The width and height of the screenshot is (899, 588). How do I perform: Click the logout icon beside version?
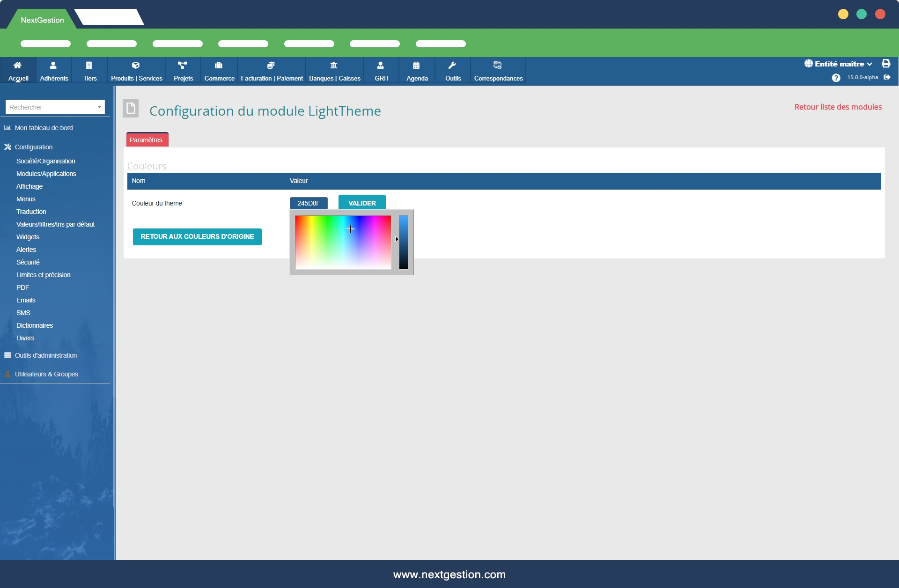point(887,77)
